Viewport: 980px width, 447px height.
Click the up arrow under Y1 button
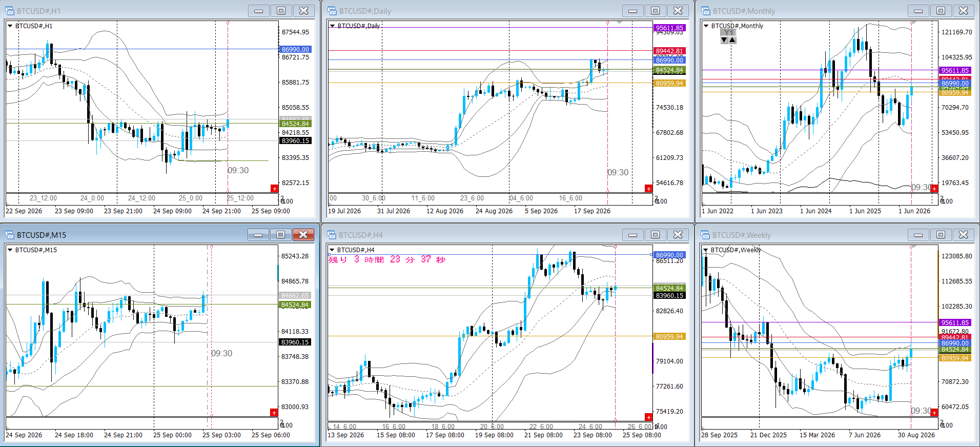[x=732, y=40]
